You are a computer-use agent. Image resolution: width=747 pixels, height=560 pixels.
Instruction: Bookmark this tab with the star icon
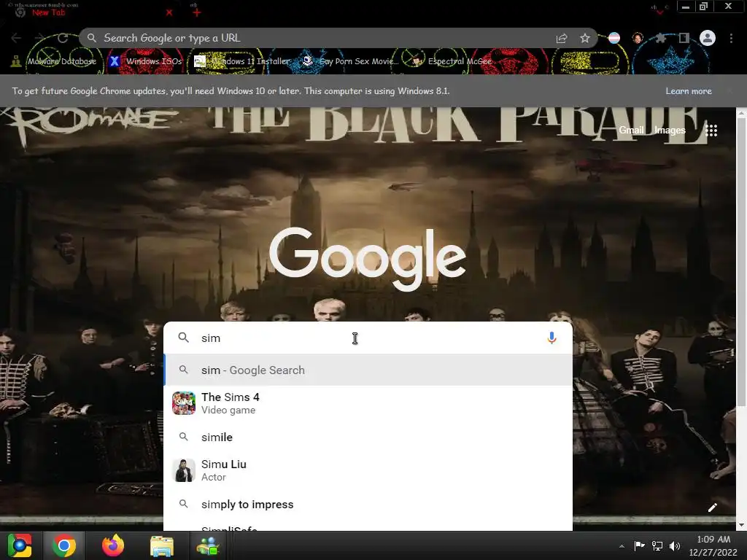(585, 38)
